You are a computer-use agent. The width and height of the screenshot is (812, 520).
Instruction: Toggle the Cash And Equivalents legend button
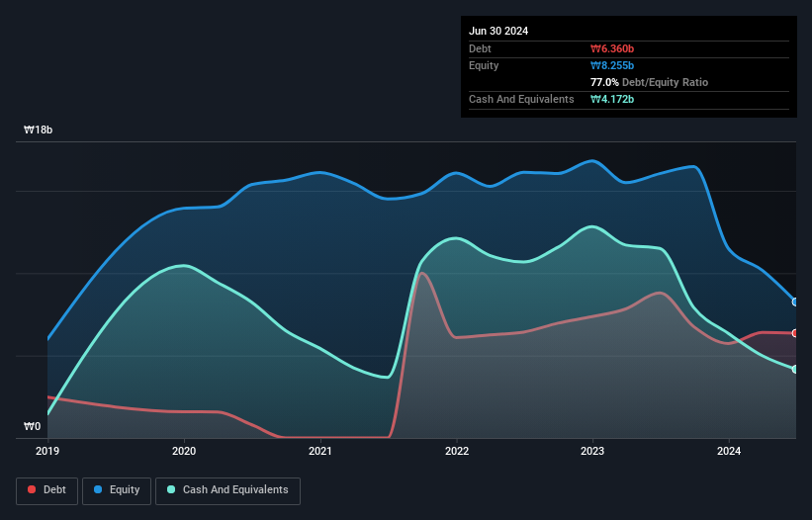pos(227,490)
